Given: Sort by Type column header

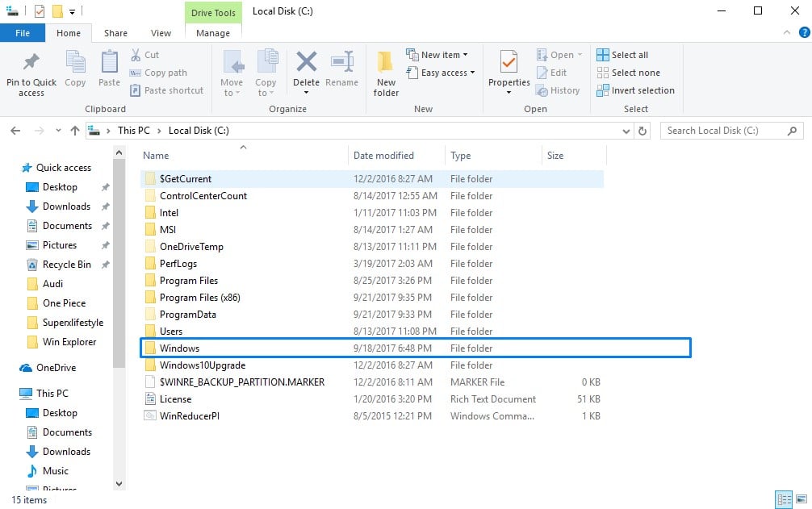Looking at the screenshot, I should pyautogui.click(x=493, y=155).
